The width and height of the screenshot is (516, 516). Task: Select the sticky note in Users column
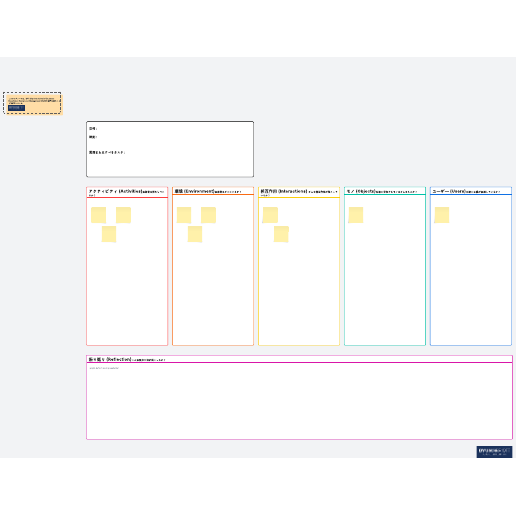click(x=442, y=215)
